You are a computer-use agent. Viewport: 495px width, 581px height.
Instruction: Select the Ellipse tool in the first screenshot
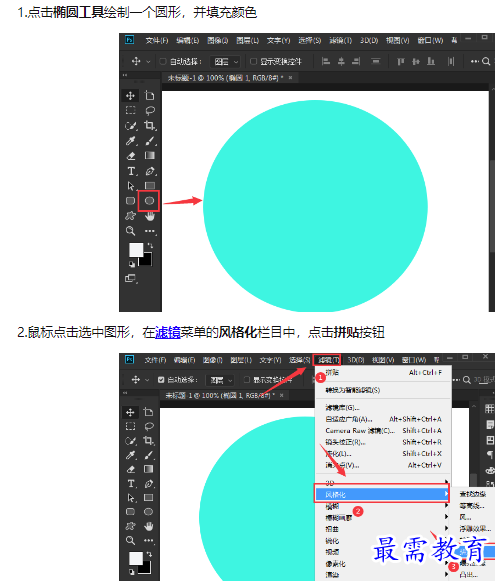click(x=149, y=201)
